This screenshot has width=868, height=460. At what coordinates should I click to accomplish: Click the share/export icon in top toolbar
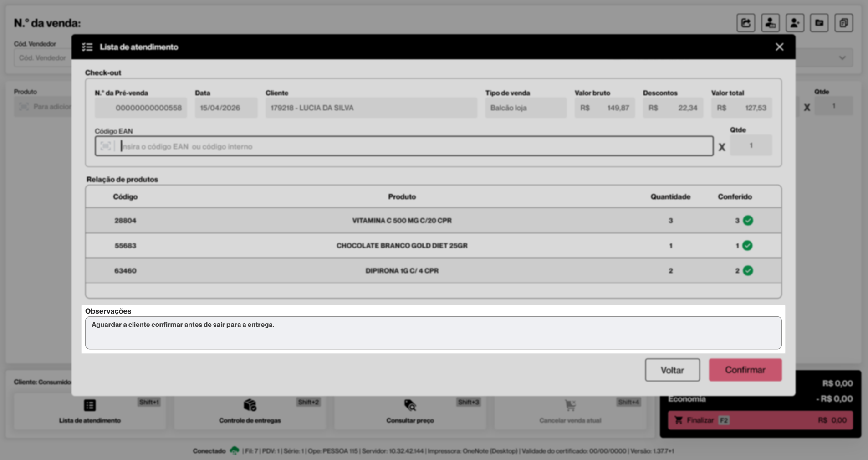coord(745,23)
